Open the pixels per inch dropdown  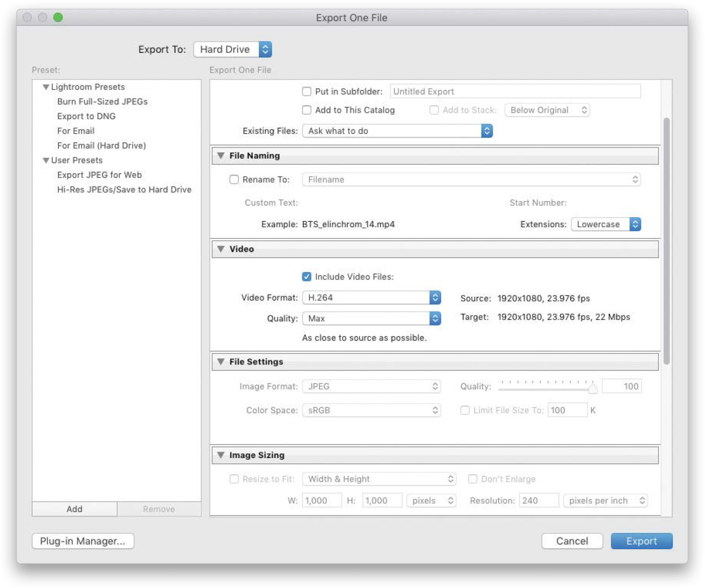pyautogui.click(x=606, y=501)
